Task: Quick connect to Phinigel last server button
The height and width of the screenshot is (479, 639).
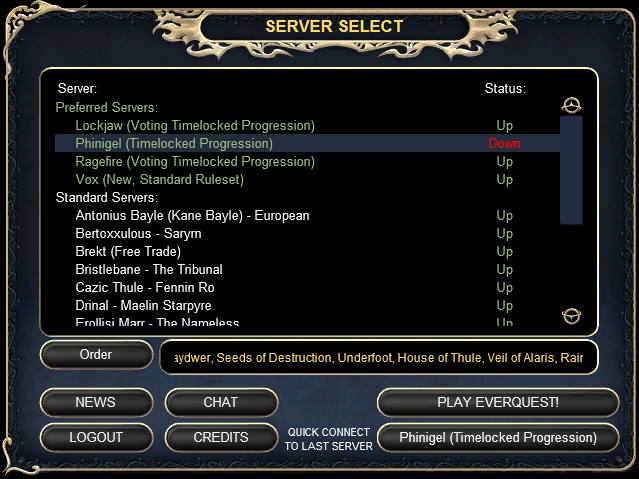Action: (x=498, y=437)
